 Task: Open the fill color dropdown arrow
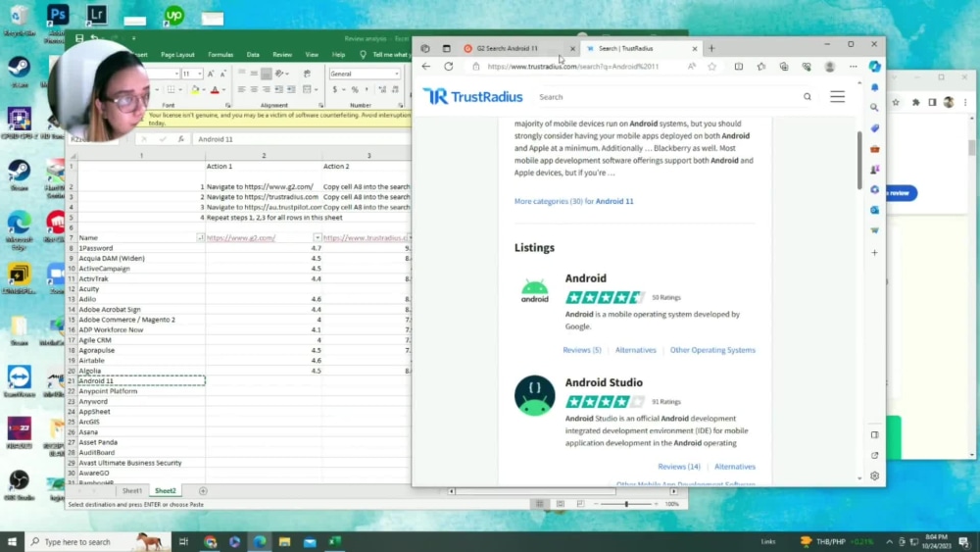[x=203, y=90]
